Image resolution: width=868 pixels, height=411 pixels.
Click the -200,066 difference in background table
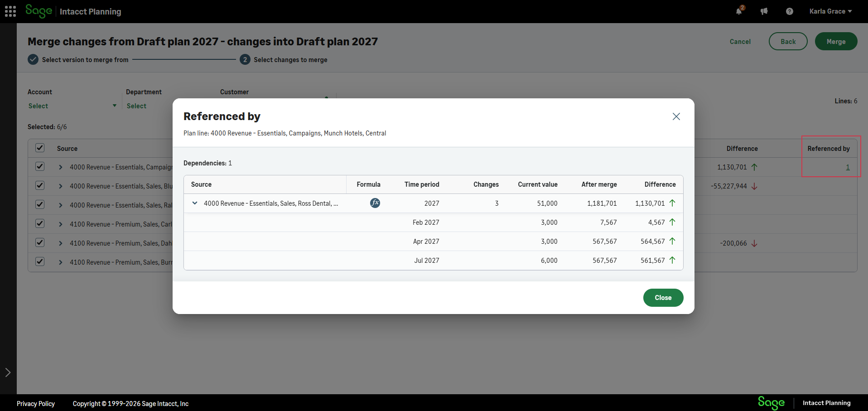pos(733,243)
